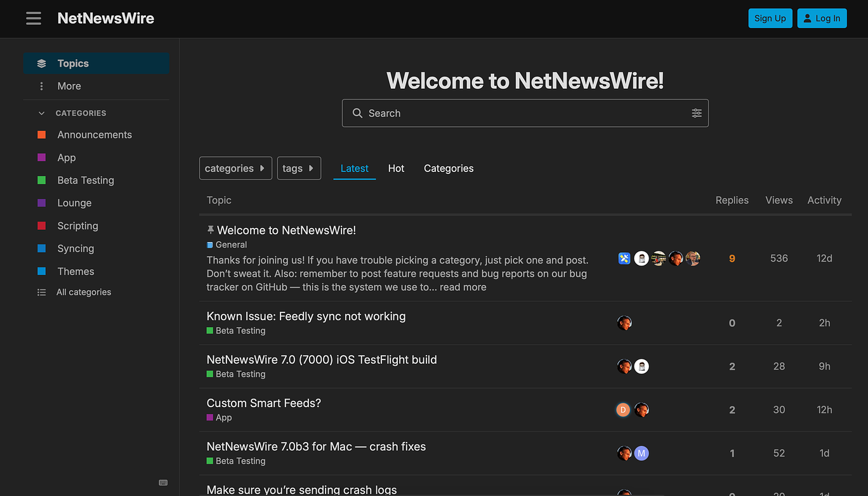Switch to the Hot tab
Screen dimensions: 868x496
click(396, 168)
